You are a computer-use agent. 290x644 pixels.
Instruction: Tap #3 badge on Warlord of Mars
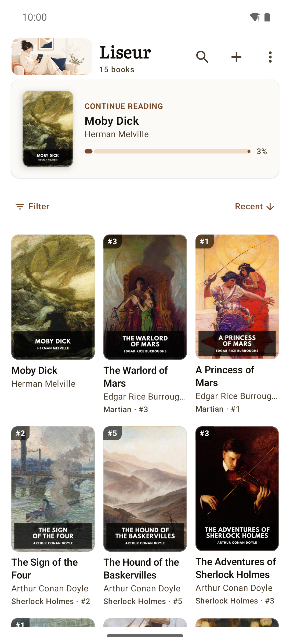[x=113, y=241]
